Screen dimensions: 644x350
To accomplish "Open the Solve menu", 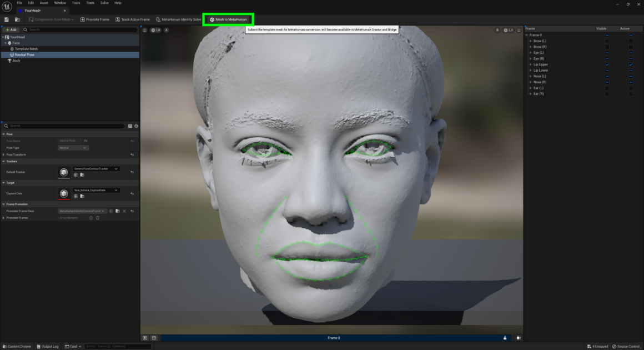I will tap(104, 3).
